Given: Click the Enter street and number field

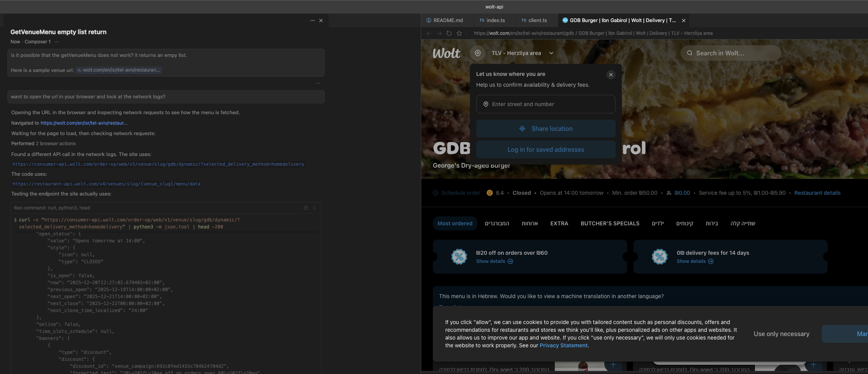Looking at the screenshot, I should 546,104.
